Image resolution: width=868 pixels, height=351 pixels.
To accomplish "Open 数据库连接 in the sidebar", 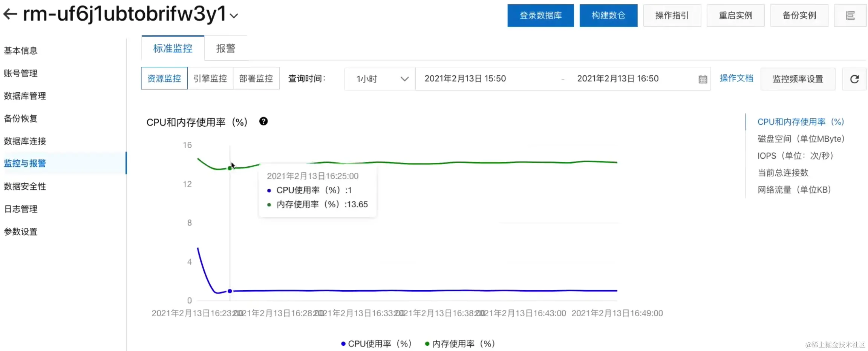I will [25, 141].
